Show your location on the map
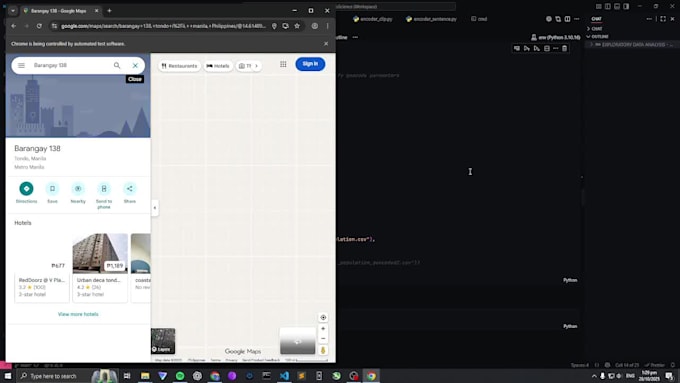Screen dimensions: 680x383 pos(323,318)
